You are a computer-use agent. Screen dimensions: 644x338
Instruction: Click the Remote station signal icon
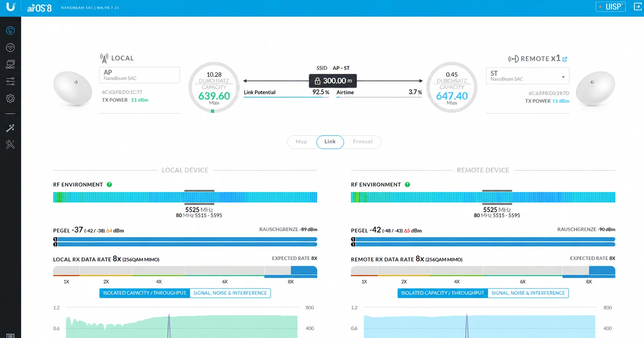[513, 59]
